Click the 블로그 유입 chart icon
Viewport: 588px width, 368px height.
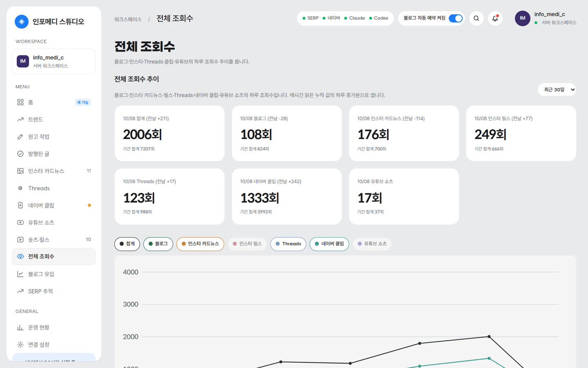(20, 274)
